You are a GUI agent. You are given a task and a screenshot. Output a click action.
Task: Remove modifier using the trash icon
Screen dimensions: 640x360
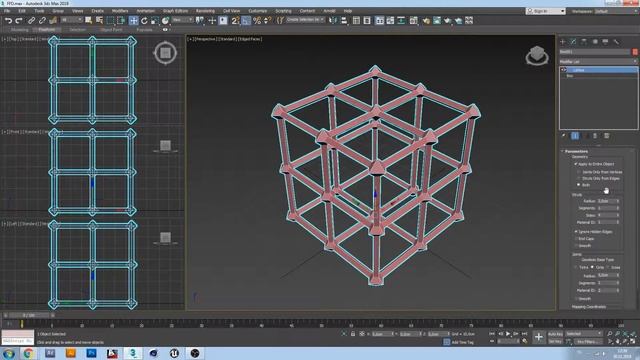(x=595, y=136)
